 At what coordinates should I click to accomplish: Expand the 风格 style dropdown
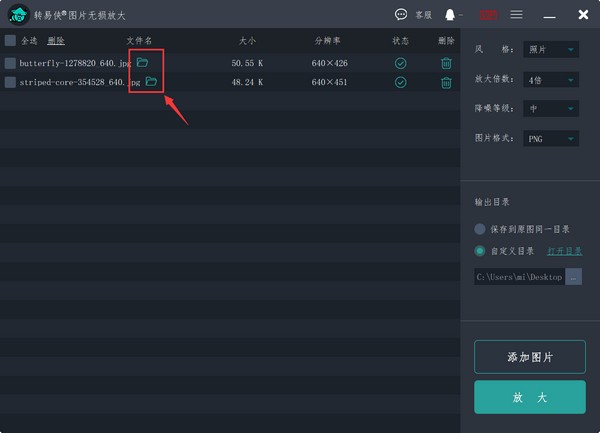coord(551,50)
